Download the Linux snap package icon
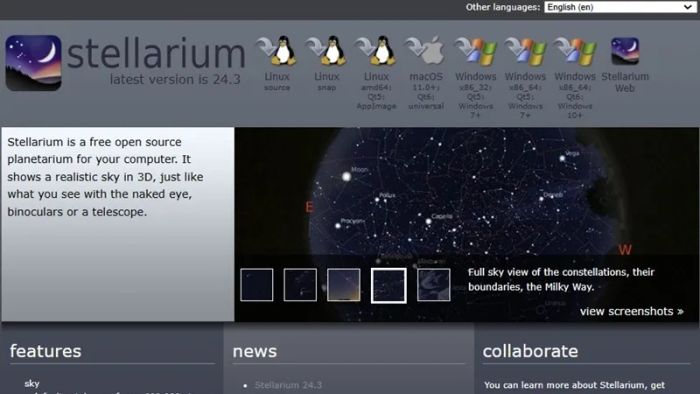The width and height of the screenshot is (700, 394). (x=326, y=51)
